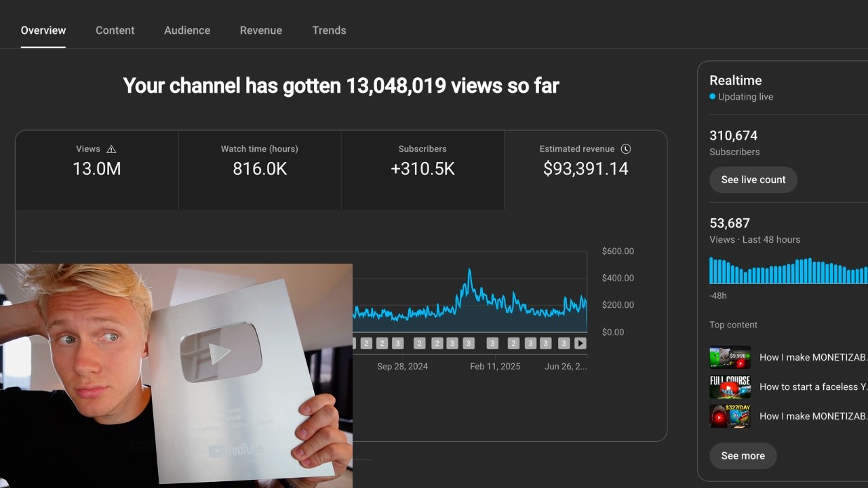The width and height of the screenshot is (868, 488).
Task: Click the $200.00 axis label
Action: [618, 305]
